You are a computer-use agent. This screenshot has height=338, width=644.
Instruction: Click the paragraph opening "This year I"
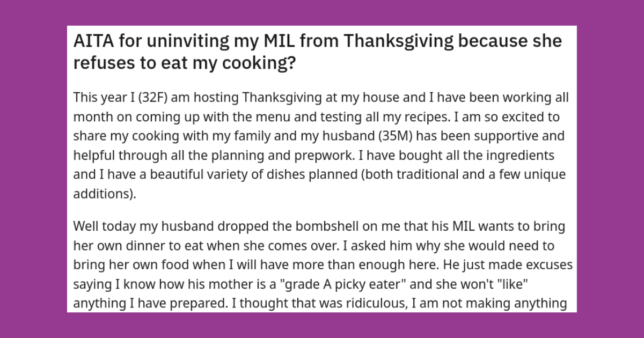[x=321, y=146]
